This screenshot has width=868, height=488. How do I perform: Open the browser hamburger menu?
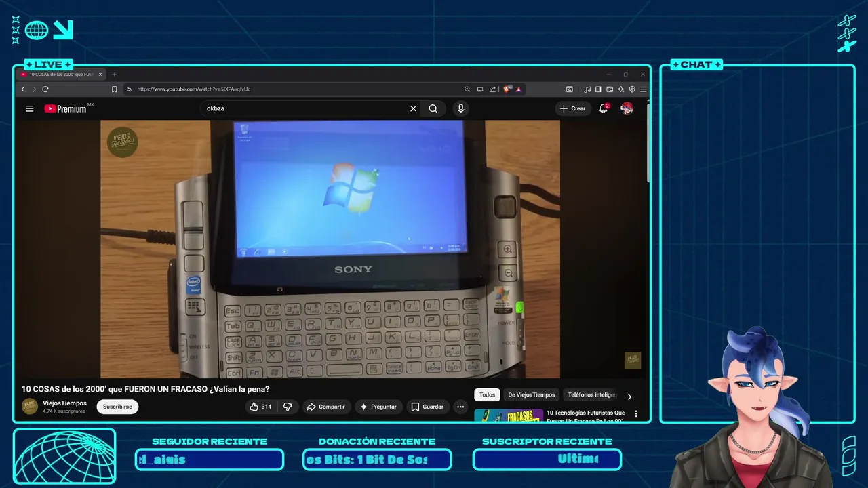coord(643,89)
